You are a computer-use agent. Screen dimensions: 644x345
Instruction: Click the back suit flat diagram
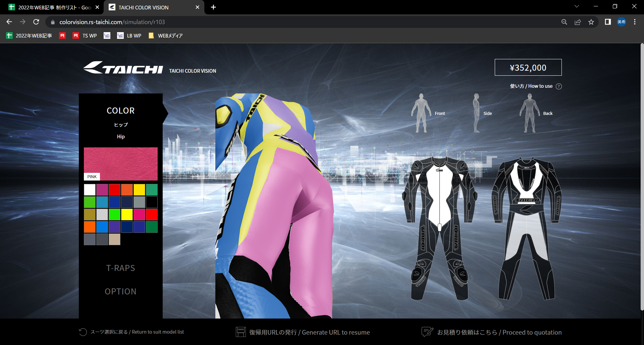point(527,228)
